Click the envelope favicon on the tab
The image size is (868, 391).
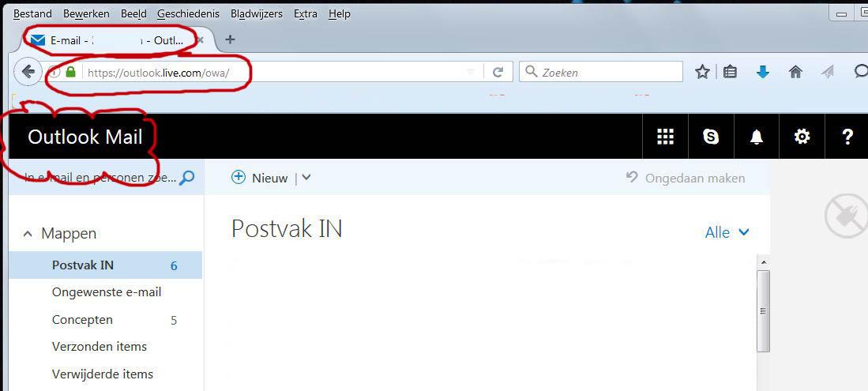tap(38, 40)
